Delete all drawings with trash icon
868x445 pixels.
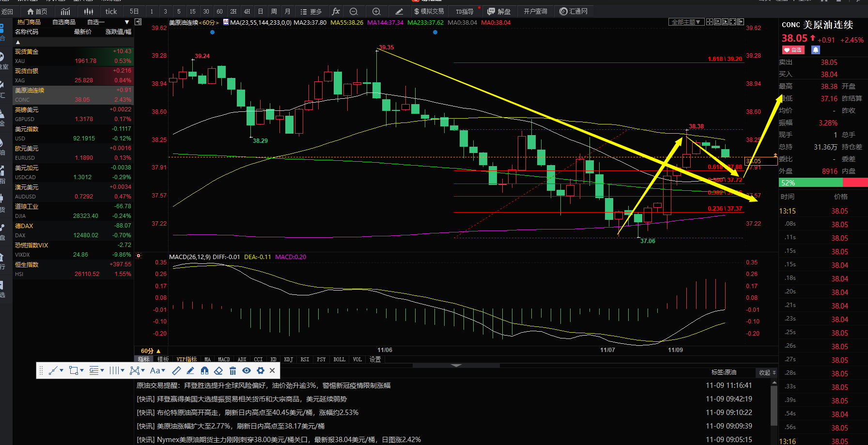[x=232, y=370]
